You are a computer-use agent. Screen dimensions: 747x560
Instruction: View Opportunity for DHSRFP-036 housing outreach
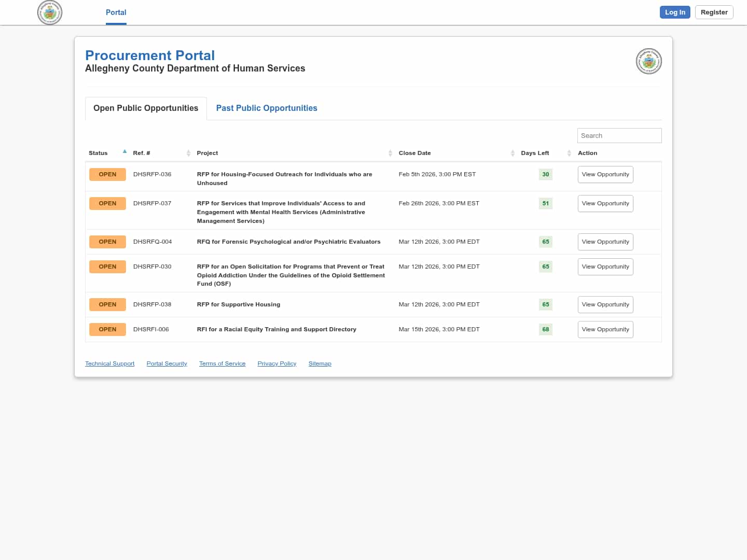coord(605,175)
